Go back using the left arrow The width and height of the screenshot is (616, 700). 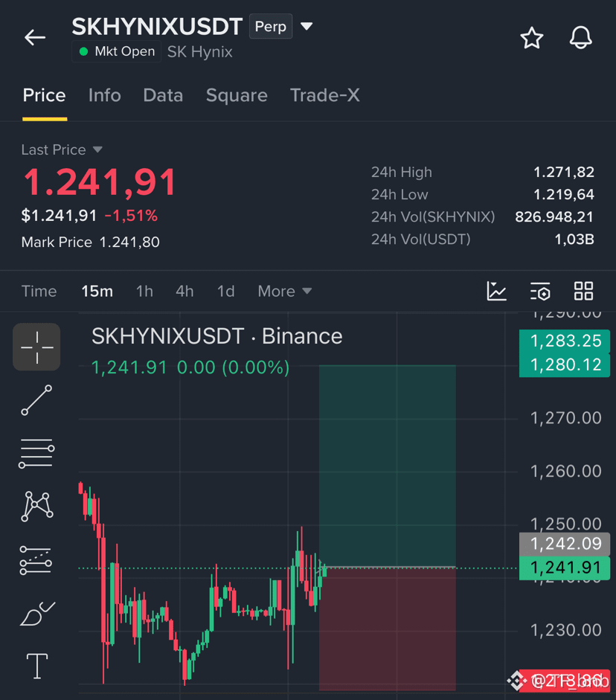[35, 37]
